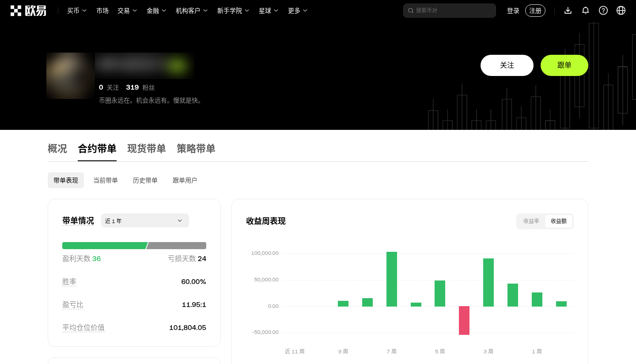This screenshot has width=636, height=364.
Task: Click the 登录 link
Action: click(513, 11)
